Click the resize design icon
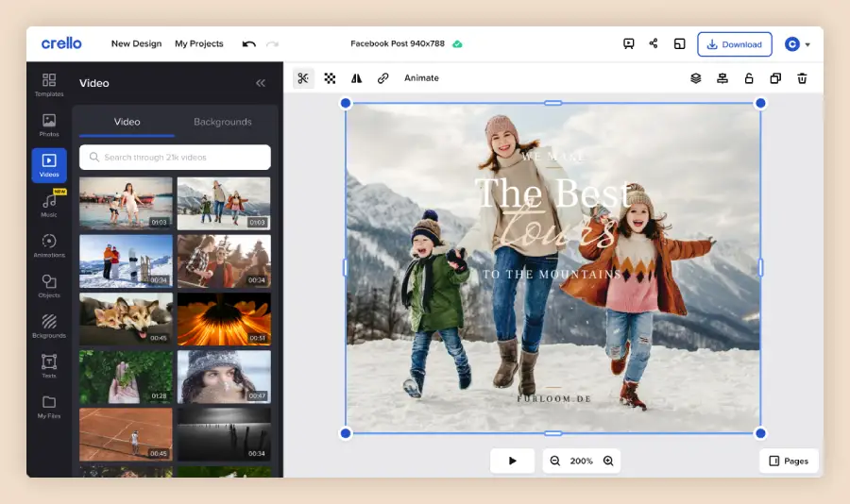 pos(679,44)
